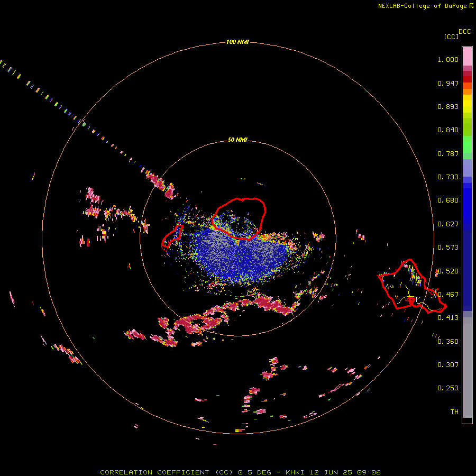Click the 0.787 color scale value

448,153
